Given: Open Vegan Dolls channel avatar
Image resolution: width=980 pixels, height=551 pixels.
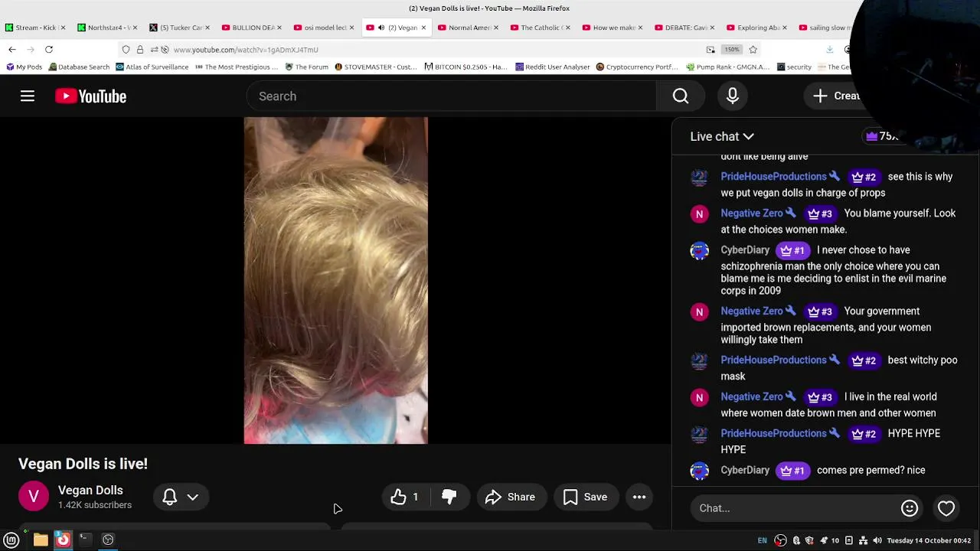Looking at the screenshot, I should pyautogui.click(x=34, y=496).
